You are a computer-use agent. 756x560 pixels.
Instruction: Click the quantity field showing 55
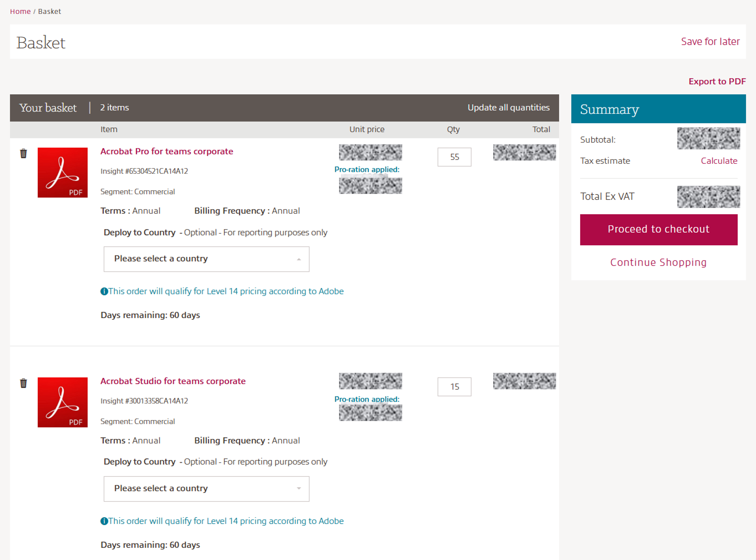tap(454, 157)
